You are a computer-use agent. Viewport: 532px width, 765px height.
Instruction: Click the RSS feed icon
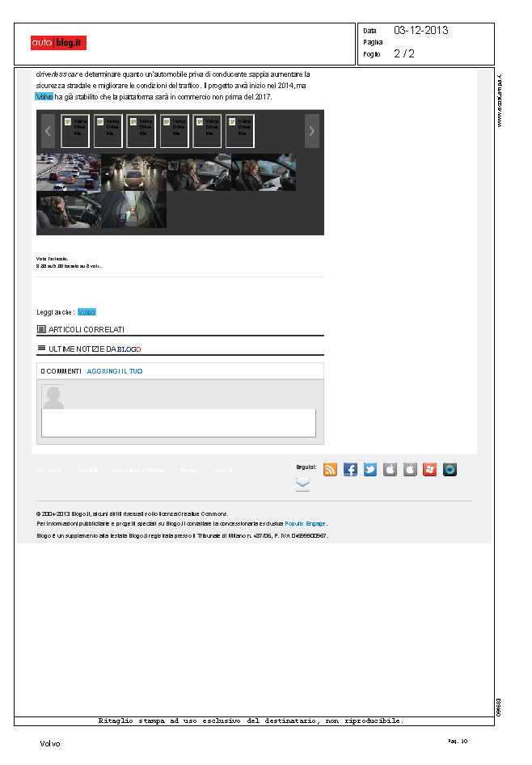click(x=330, y=470)
